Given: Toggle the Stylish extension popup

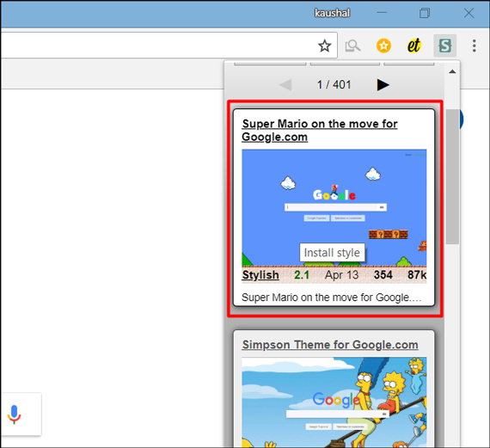Looking at the screenshot, I should pyautogui.click(x=444, y=46).
